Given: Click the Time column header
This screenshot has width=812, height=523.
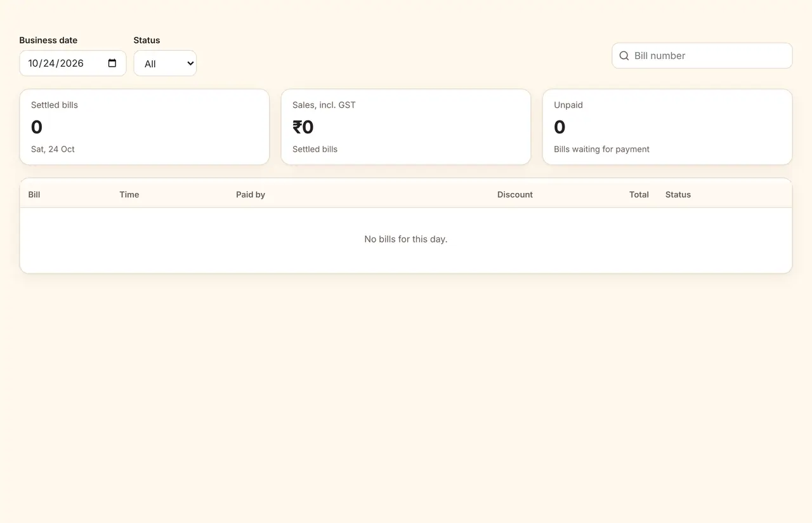Looking at the screenshot, I should click(129, 195).
